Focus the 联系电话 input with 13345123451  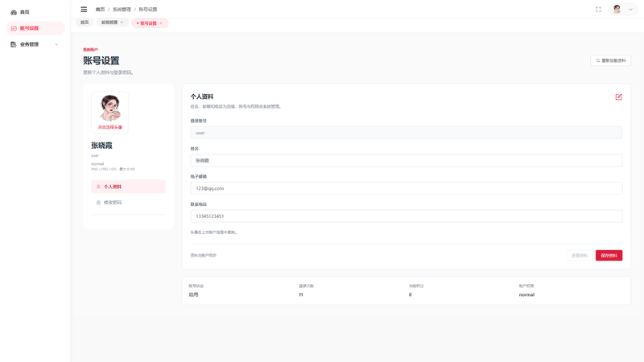[407, 216]
